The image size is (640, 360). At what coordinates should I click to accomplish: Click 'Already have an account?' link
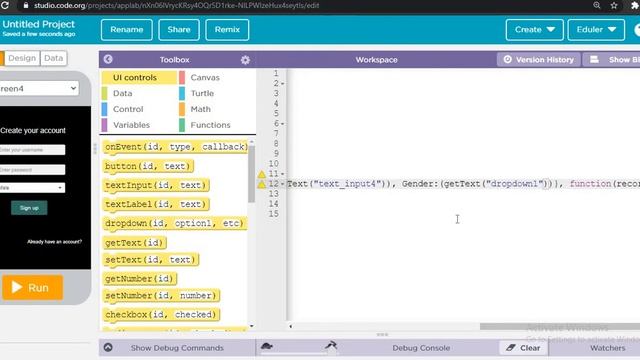54,242
